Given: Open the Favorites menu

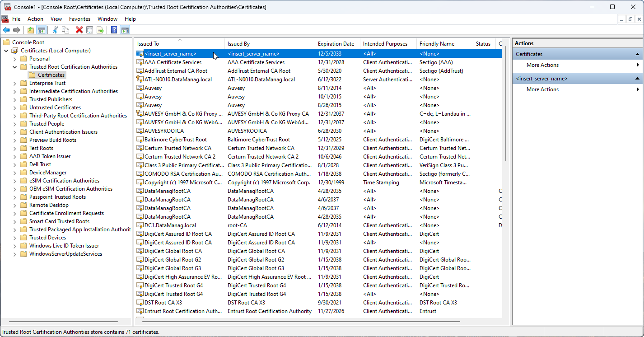Looking at the screenshot, I should coord(79,19).
